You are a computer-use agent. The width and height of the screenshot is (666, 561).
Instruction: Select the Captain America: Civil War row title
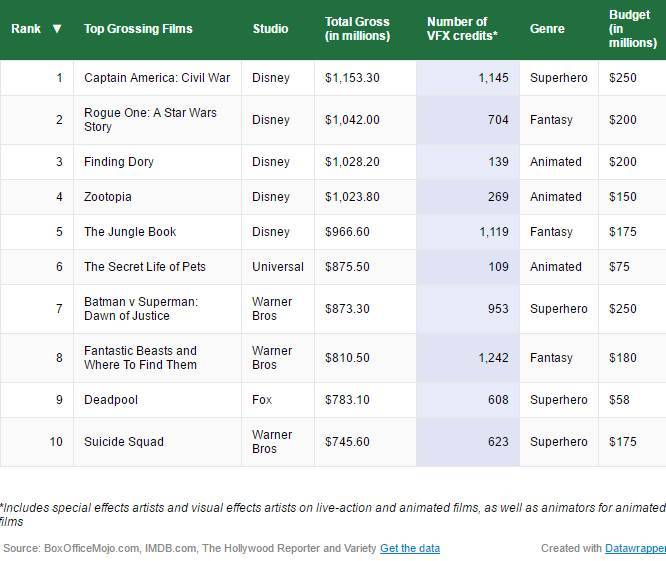click(x=157, y=78)
